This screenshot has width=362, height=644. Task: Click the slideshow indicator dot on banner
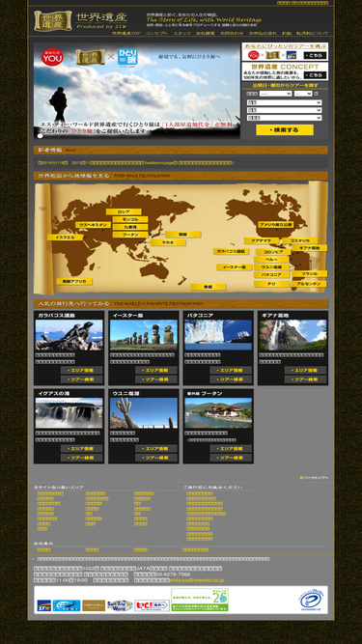click(x=41, y=135)
